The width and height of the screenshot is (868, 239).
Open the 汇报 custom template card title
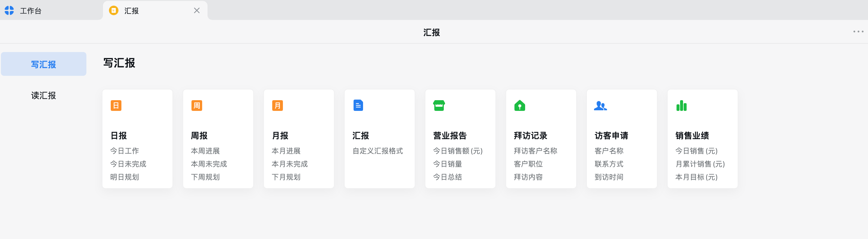(x=361, y=135)
